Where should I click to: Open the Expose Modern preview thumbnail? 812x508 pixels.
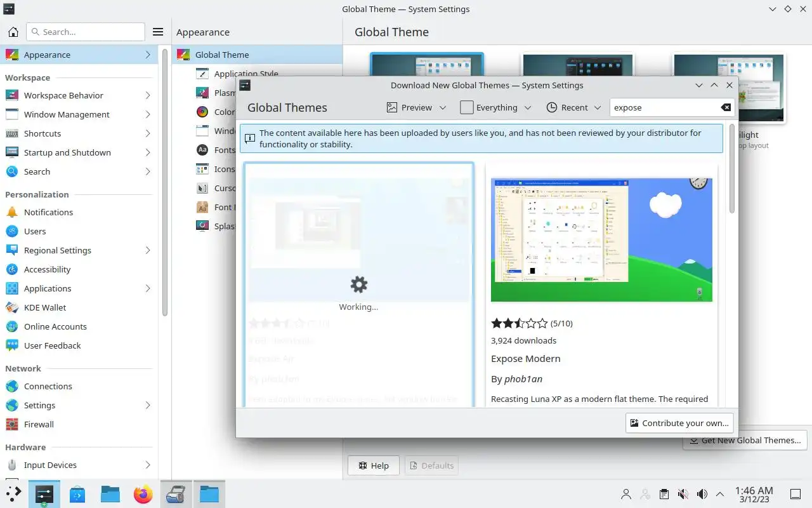(x=601, y=240)
